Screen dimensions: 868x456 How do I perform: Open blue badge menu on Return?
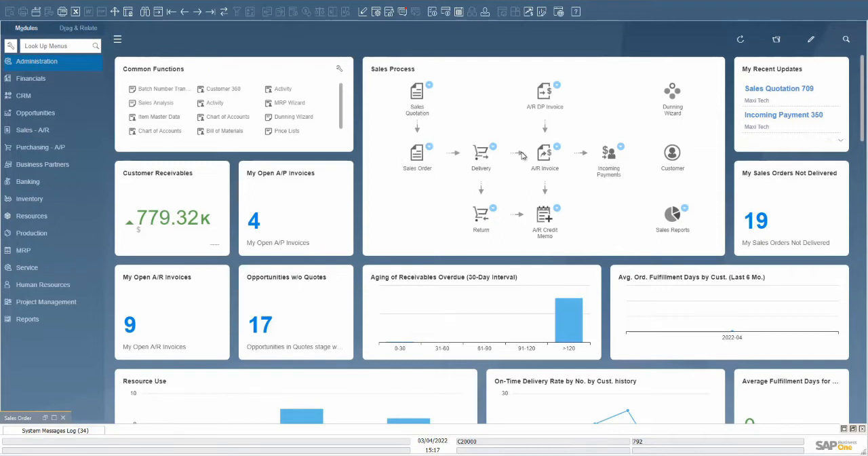(x=493, y=208)
